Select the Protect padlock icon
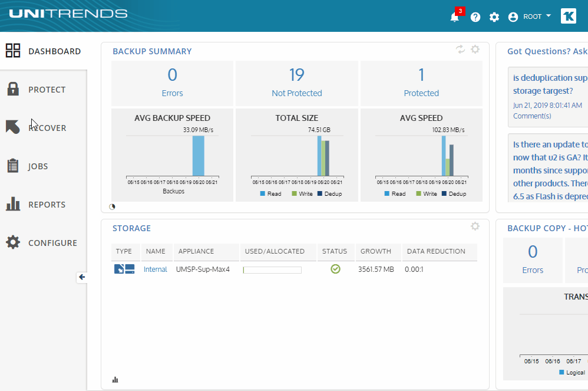588x391 pixels. (x=13, y=89)
